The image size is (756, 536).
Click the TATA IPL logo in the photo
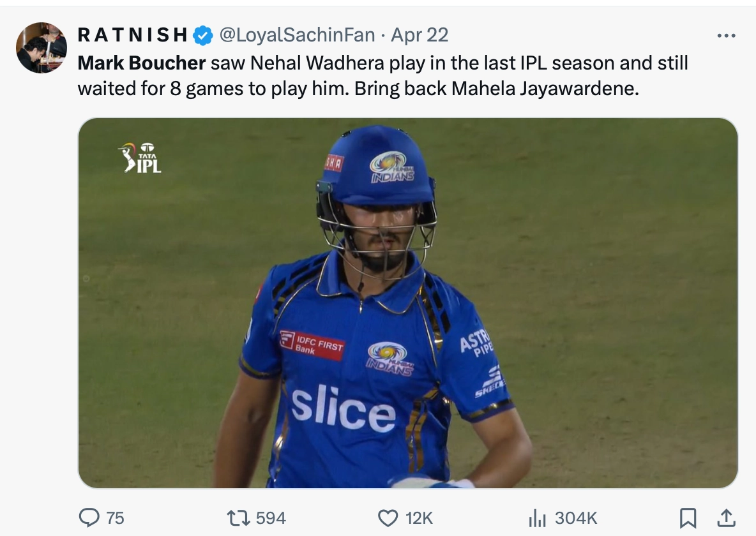140,158
